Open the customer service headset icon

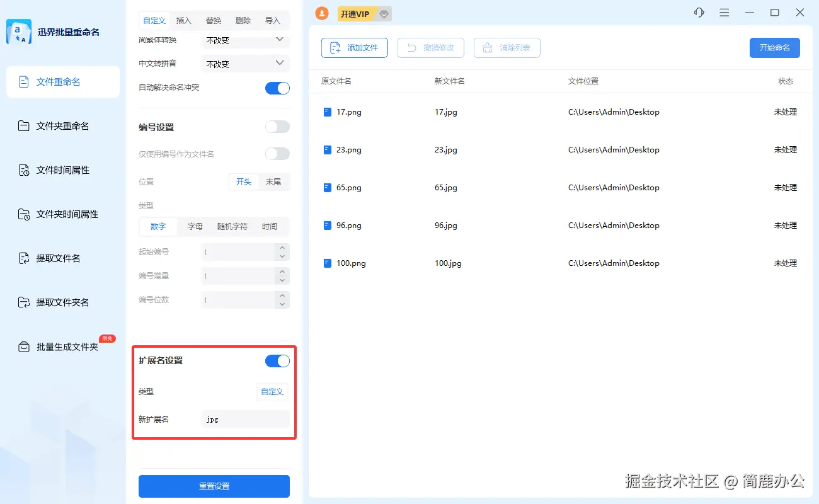click(x=699, y=13)
